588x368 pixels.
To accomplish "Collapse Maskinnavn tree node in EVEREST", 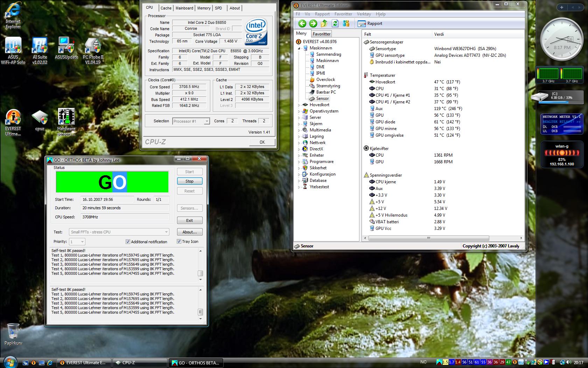I will pos(299,48).
